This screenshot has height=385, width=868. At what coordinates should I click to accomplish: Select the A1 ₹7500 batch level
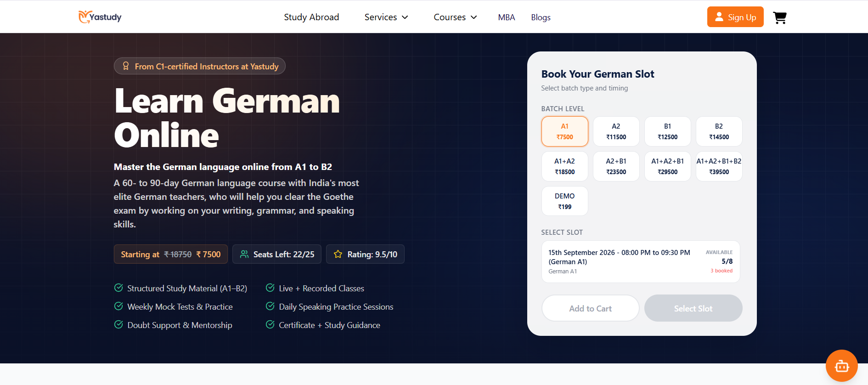[x=565, y=131]
